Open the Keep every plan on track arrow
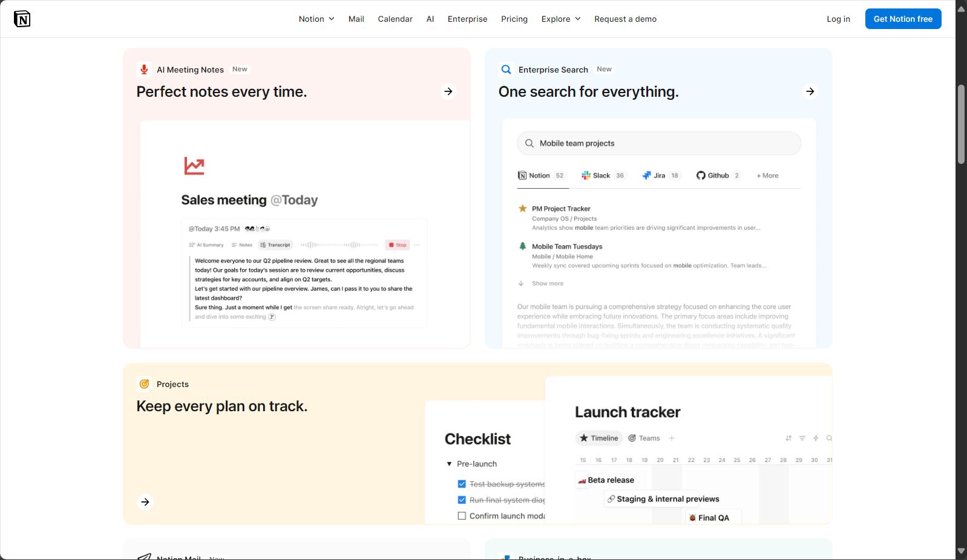Viewport: 967px width, 560px height. [145, 502]
